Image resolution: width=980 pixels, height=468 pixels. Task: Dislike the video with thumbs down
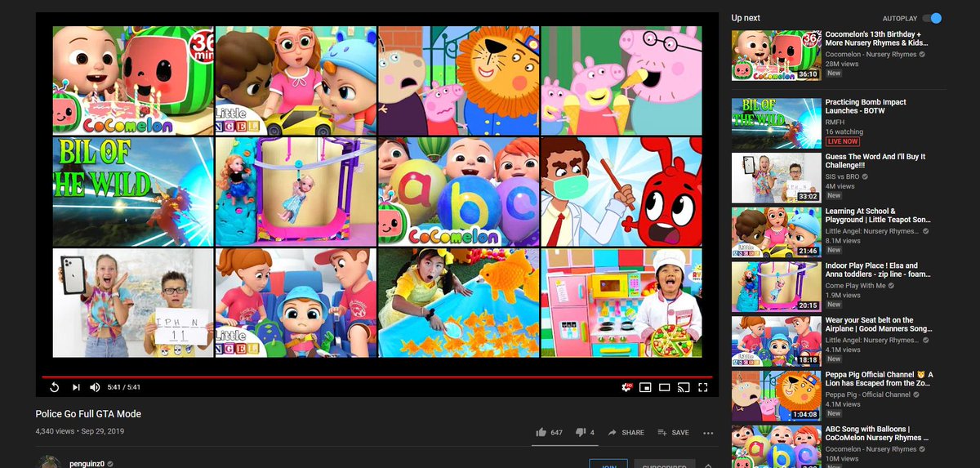point(581,433)
